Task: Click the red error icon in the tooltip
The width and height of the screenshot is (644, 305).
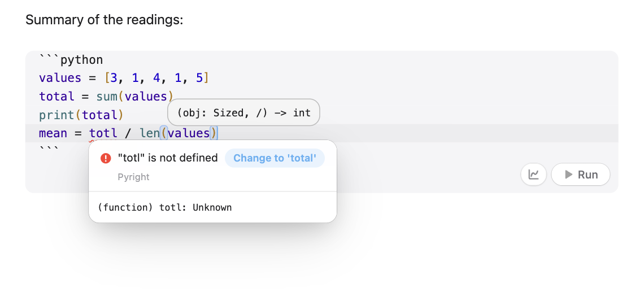Action: pyautogui.click(x=106, y=158)
